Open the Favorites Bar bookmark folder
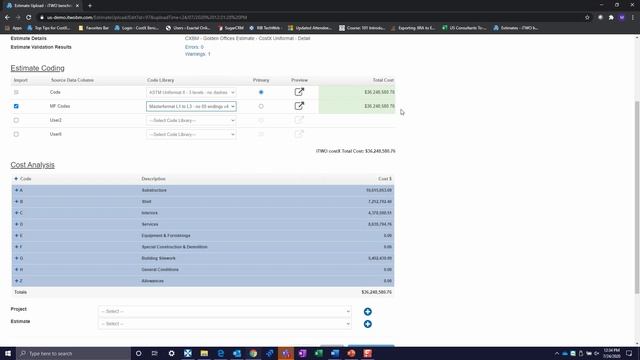640x360 pixels. pyautogui.click(x=93, y=28)
